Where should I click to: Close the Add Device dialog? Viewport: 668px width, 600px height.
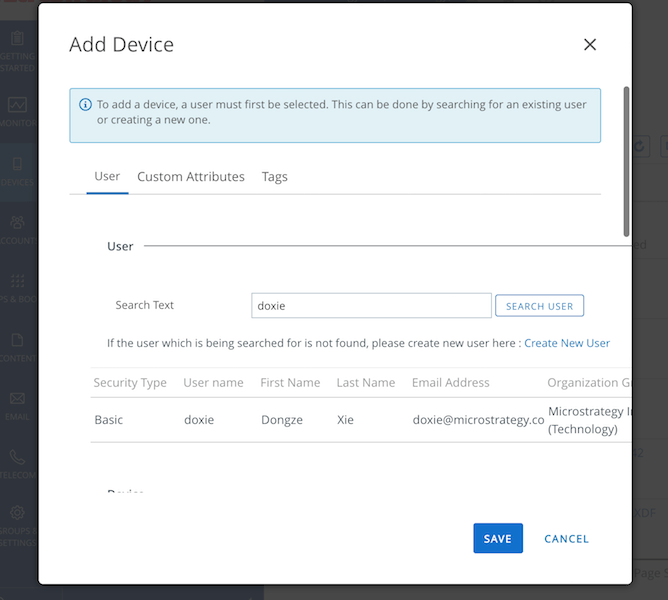[590, 45]
